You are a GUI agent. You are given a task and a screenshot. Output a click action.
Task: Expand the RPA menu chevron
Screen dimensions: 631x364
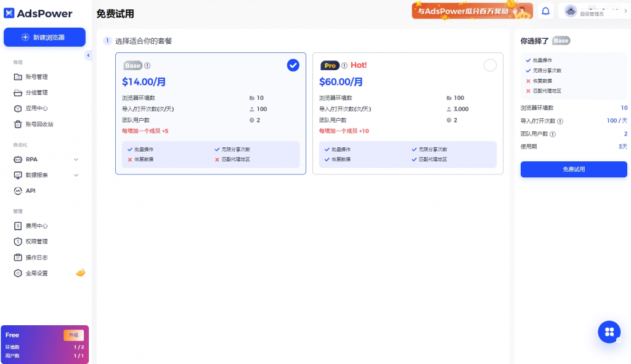pyautogui.click(x=76, y=160)
